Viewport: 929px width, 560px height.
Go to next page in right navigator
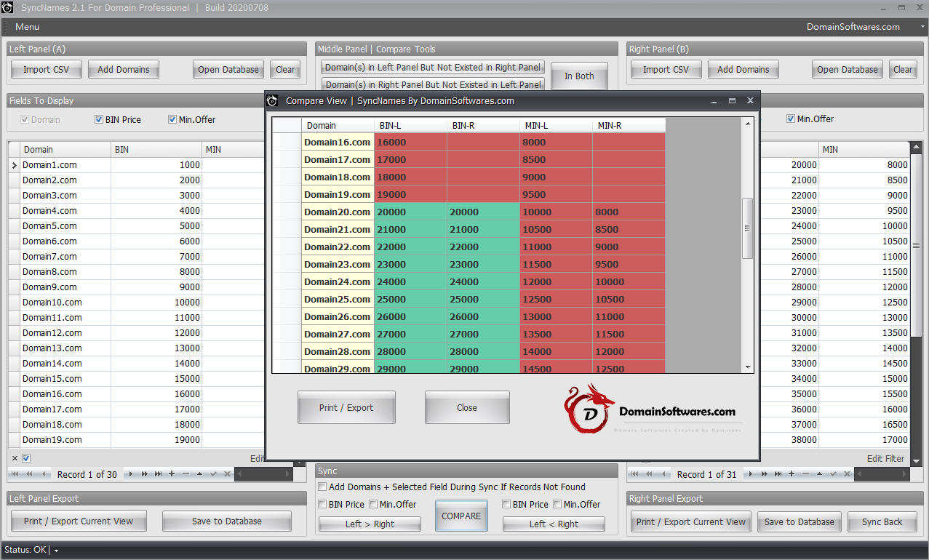point(764,474)
